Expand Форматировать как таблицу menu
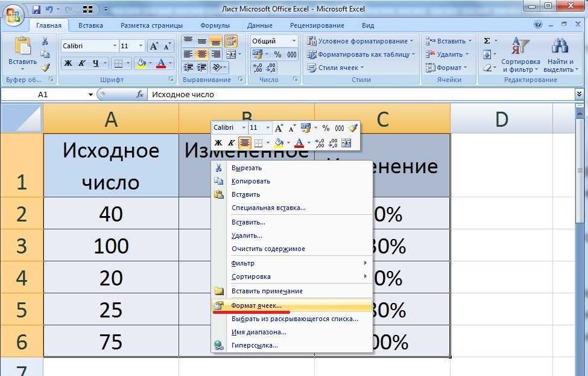Viewport: 588px width, 376px height. tap(361, 54)
